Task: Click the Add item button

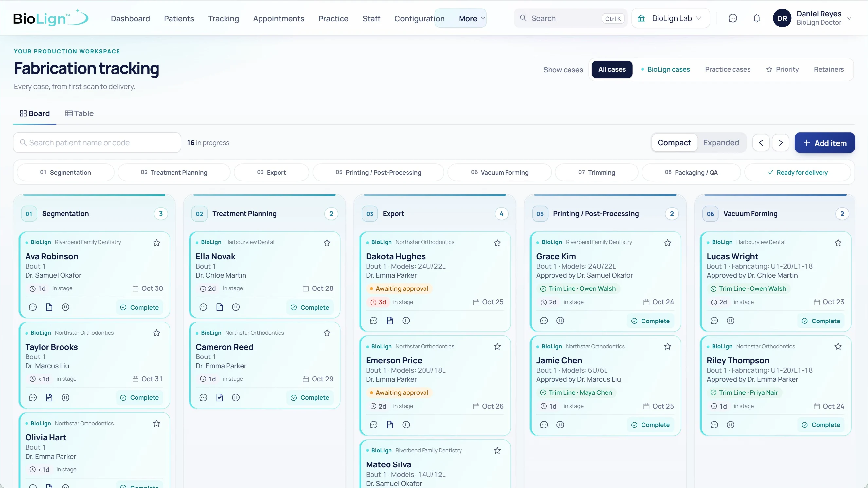Action: point(824,143)
